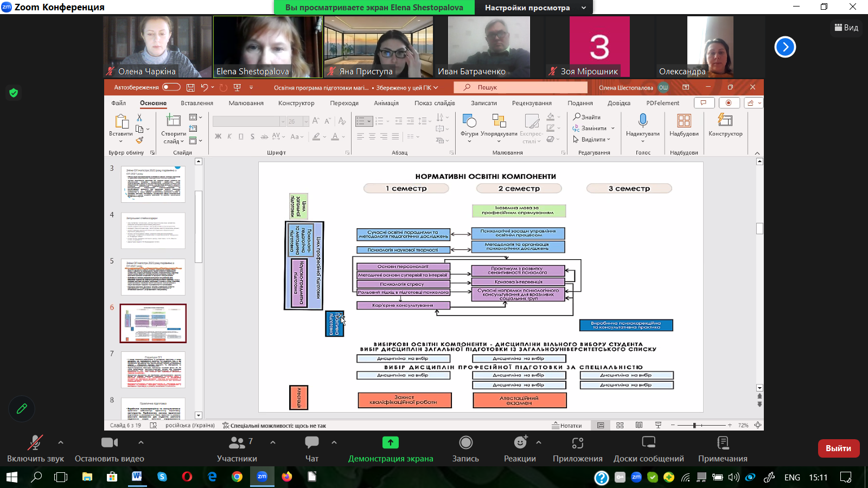Toggle Italic formatting button
868x488 pixels.
(229, 137)
